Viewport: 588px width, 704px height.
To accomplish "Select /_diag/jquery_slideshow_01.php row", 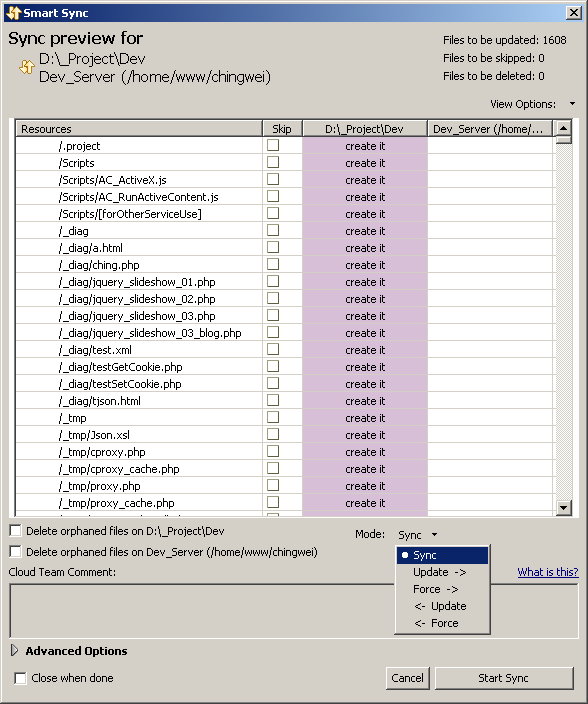I will (285, 282).
